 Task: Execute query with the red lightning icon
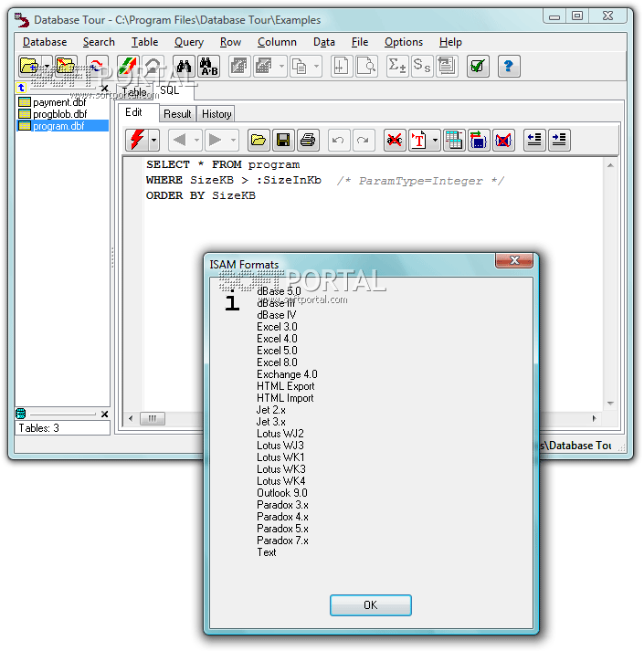(x=137, y=140)
